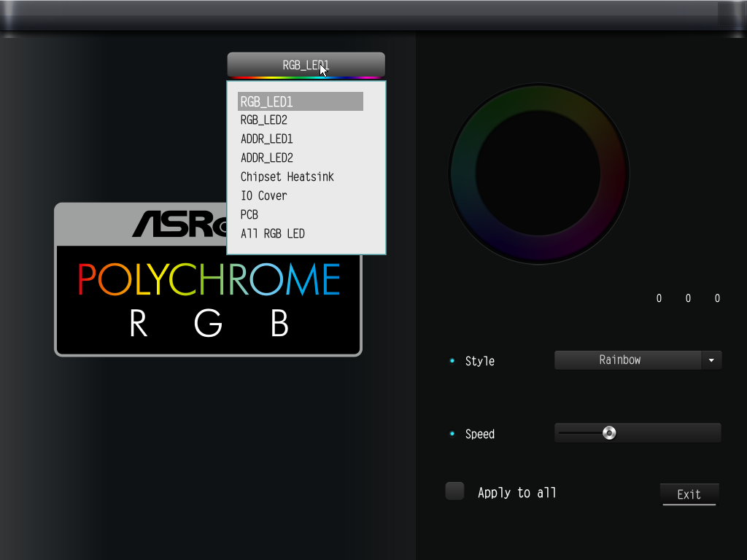The width and height of the screenshot is (747, 560).
Task: Click the Exit button
Action: (689, 494)
